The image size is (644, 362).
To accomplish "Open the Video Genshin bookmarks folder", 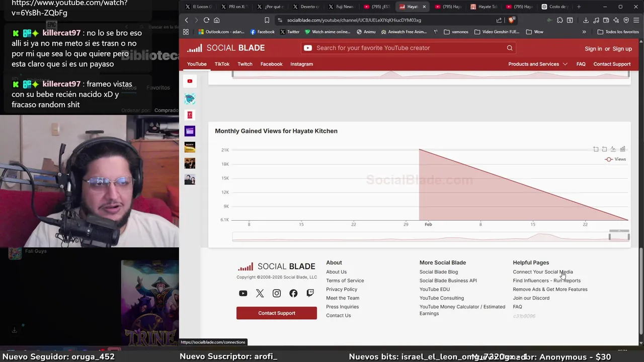I will click(497, 32).
